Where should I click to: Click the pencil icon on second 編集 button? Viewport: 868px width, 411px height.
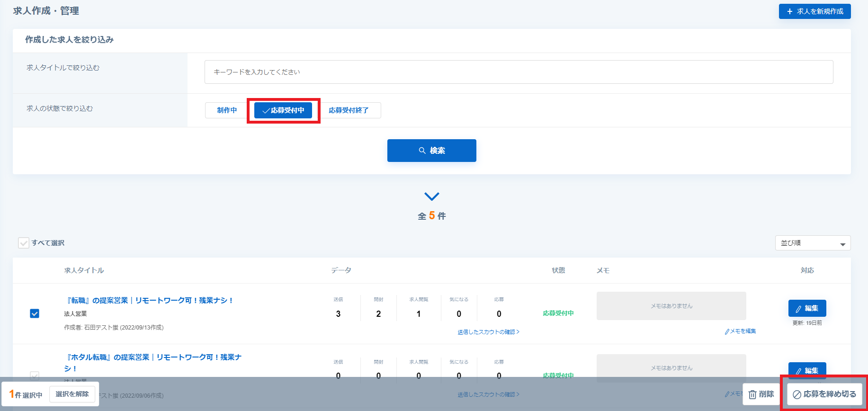(798, 371)
